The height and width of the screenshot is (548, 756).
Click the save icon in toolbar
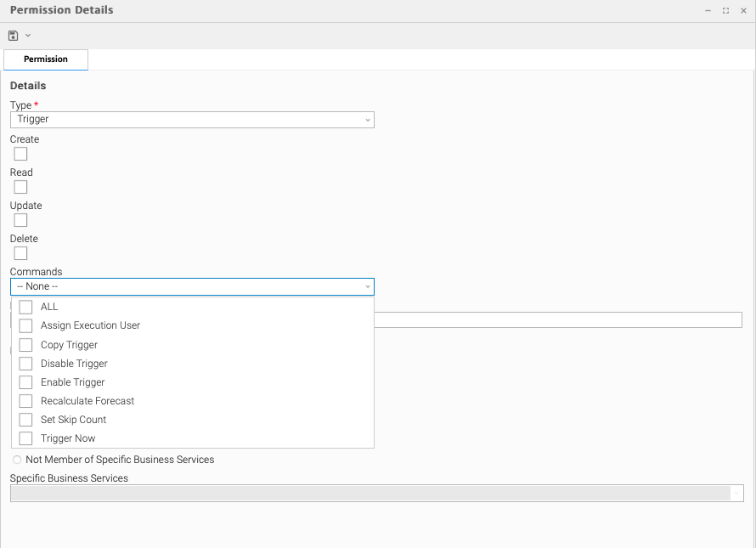[13, 36]
